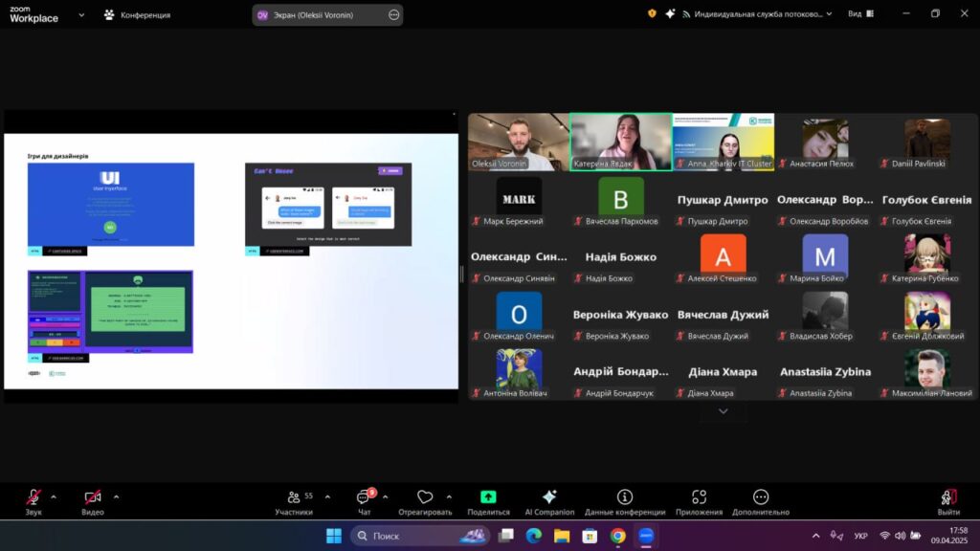Viewport: 980px width, 551px height.
Task: Open reactions via Отреагировать heart icon
Action: [x=425, y=502]
